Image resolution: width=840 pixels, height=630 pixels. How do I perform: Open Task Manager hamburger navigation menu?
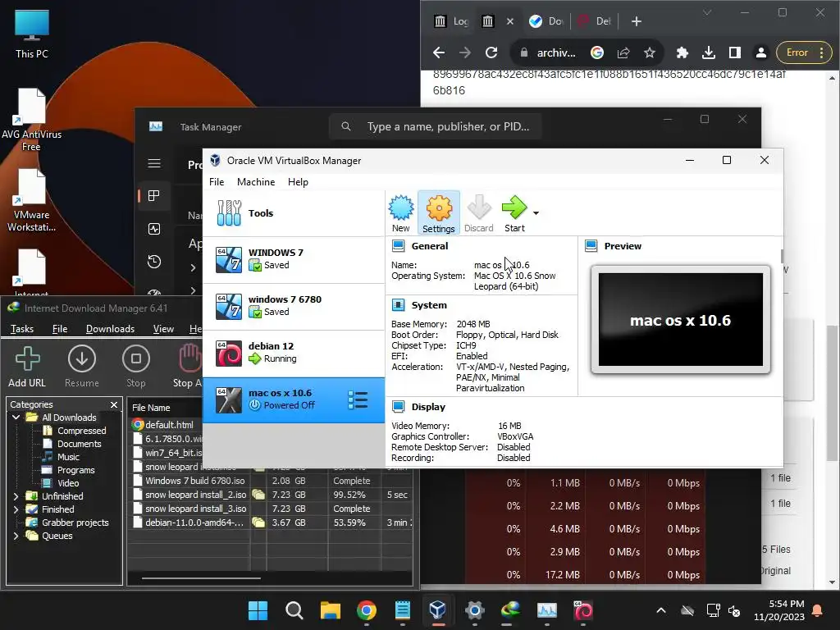(154, 163)
